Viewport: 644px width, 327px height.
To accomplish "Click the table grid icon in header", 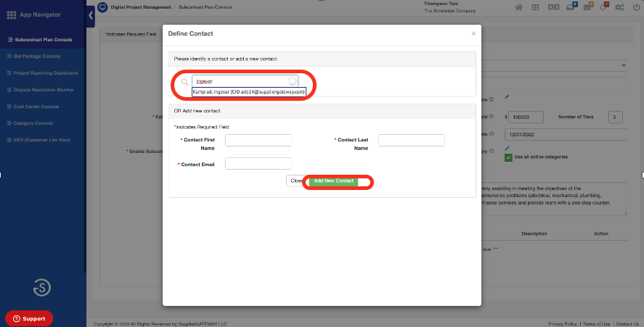I will [536, 7].
